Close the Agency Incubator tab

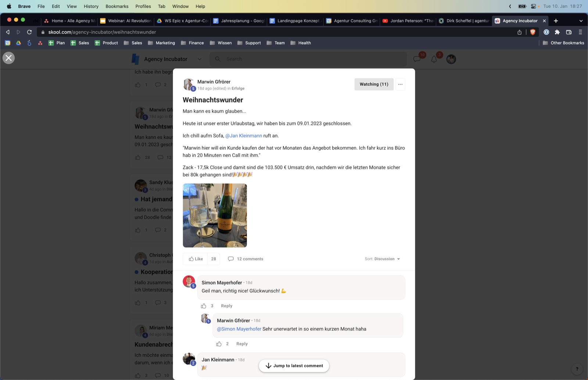544,21
